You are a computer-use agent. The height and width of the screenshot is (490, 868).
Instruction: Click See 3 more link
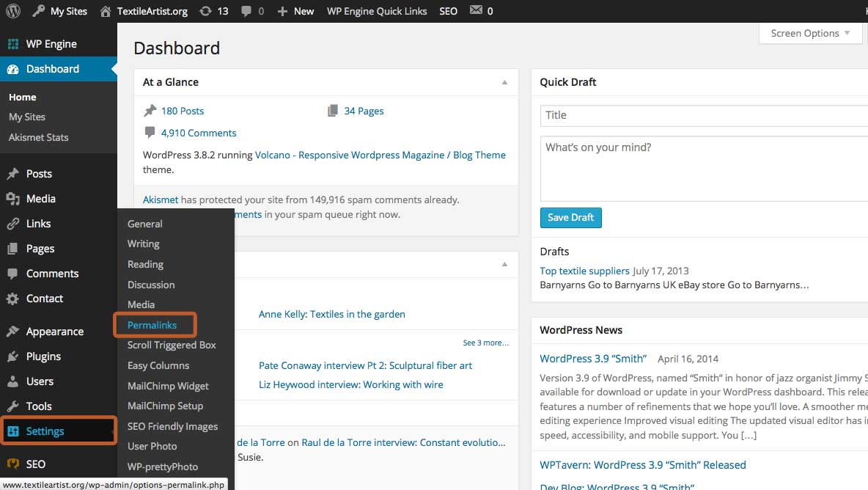[x=485, y=343]
